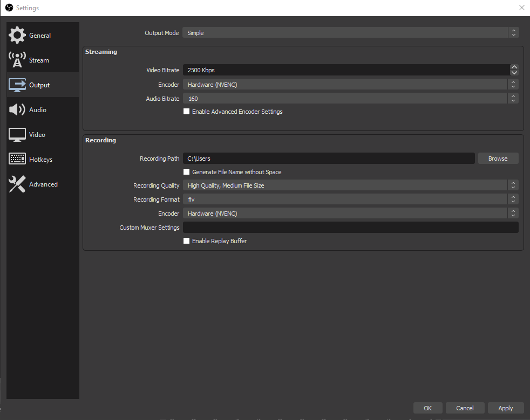Click the Advanced tools icon
The width and height of the screenshot is (530, 420).
(17, 184)
